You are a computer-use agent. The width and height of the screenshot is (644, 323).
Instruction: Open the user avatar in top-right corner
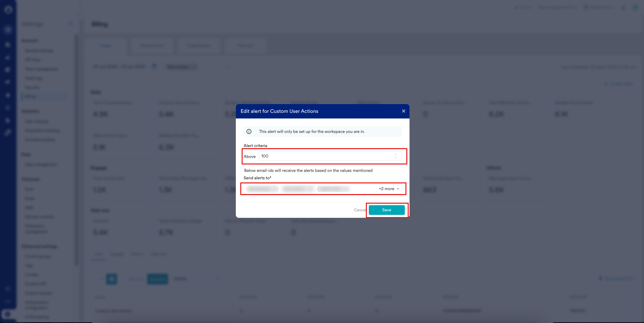click(635, 7)
